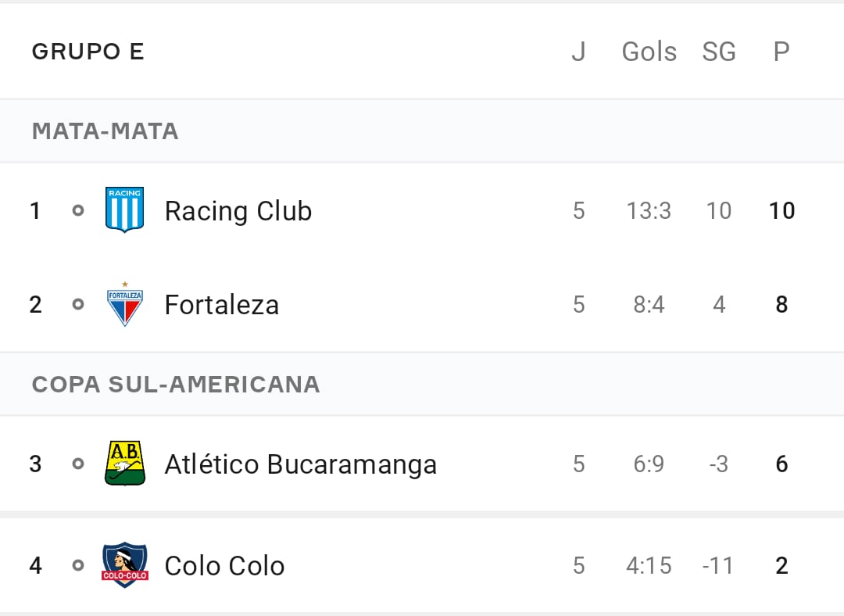
Task: Select the MATA-MATA section label
Action: 105,131
